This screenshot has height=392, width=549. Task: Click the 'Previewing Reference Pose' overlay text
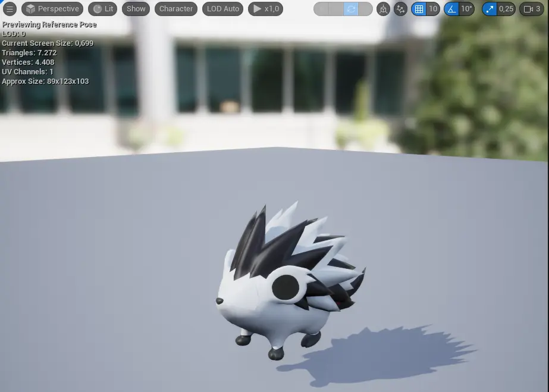tap(49, 24)
